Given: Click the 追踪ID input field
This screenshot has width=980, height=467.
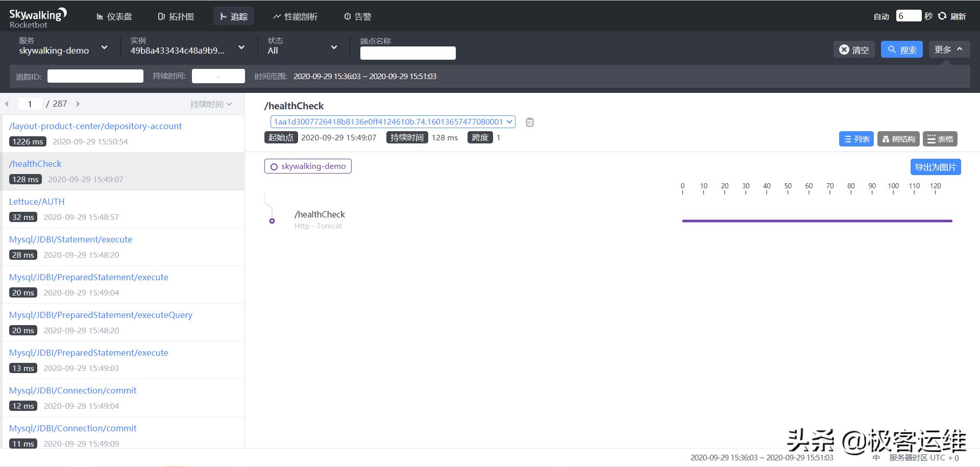Looking at the screenshot, I should point(95,77).
